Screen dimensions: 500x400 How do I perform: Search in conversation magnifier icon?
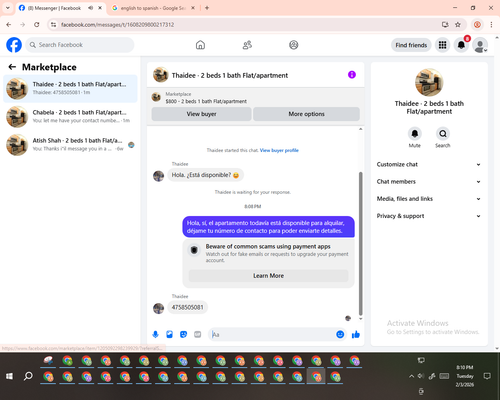[x=443, y=134]
